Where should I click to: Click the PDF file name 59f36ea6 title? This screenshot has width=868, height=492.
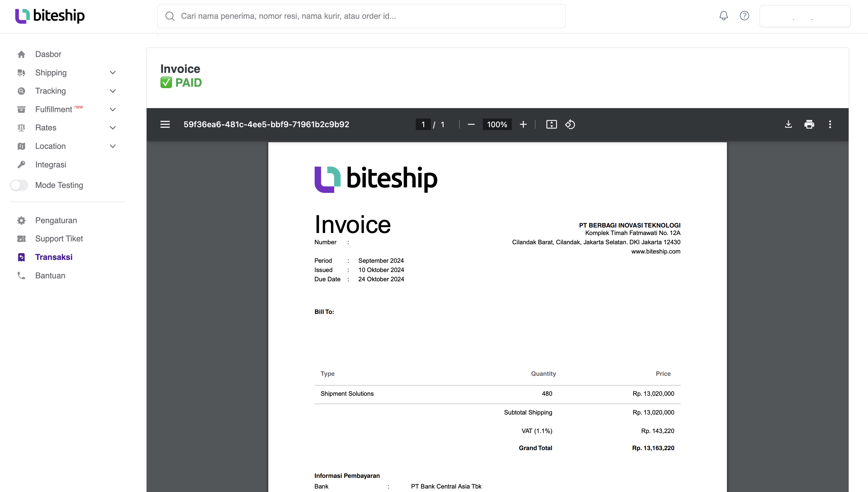pyautogui.click(x=266, y=124)
